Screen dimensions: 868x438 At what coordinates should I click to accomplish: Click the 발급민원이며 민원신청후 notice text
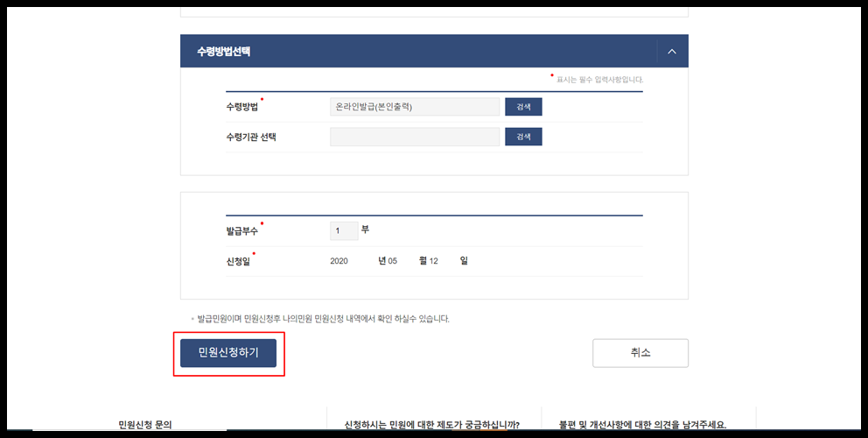pos(323,319)
